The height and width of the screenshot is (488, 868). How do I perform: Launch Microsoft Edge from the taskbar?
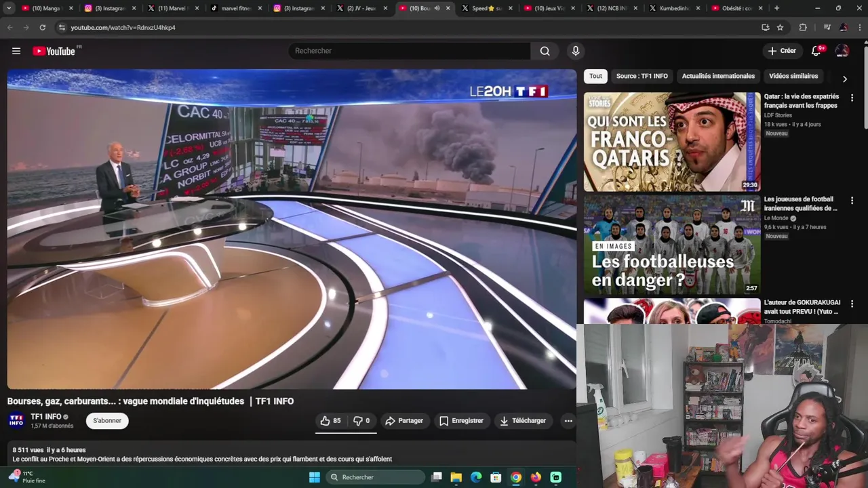pos(476,477)
